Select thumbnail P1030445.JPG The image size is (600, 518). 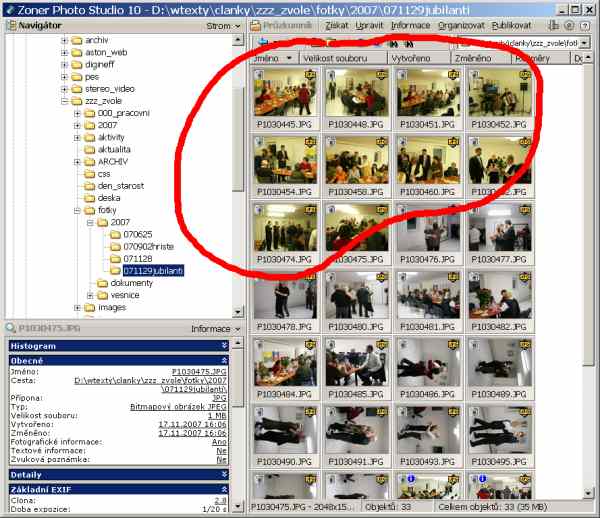click(x=281, y=100)
